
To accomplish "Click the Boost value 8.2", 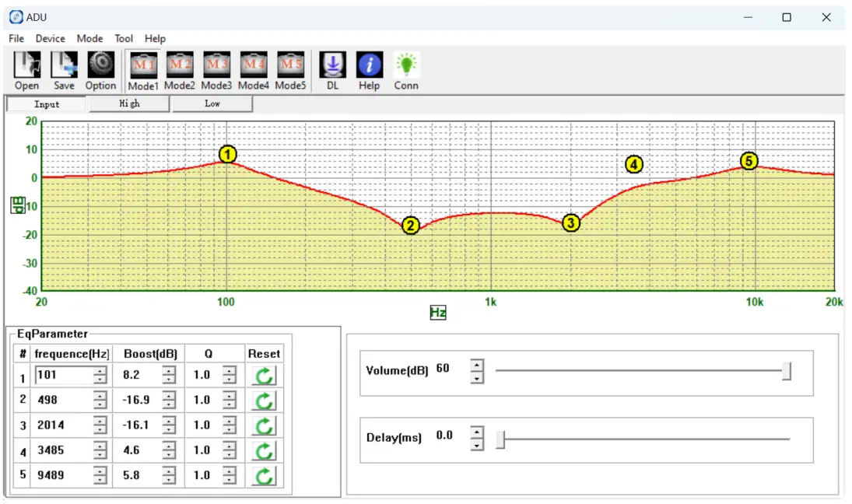I will (131, 375).
